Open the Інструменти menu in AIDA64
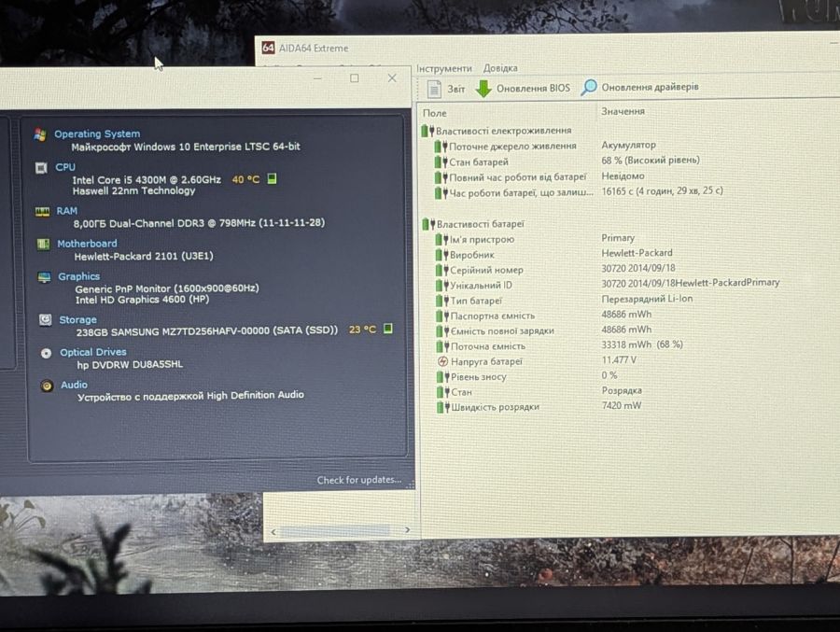 pos(444,68)
